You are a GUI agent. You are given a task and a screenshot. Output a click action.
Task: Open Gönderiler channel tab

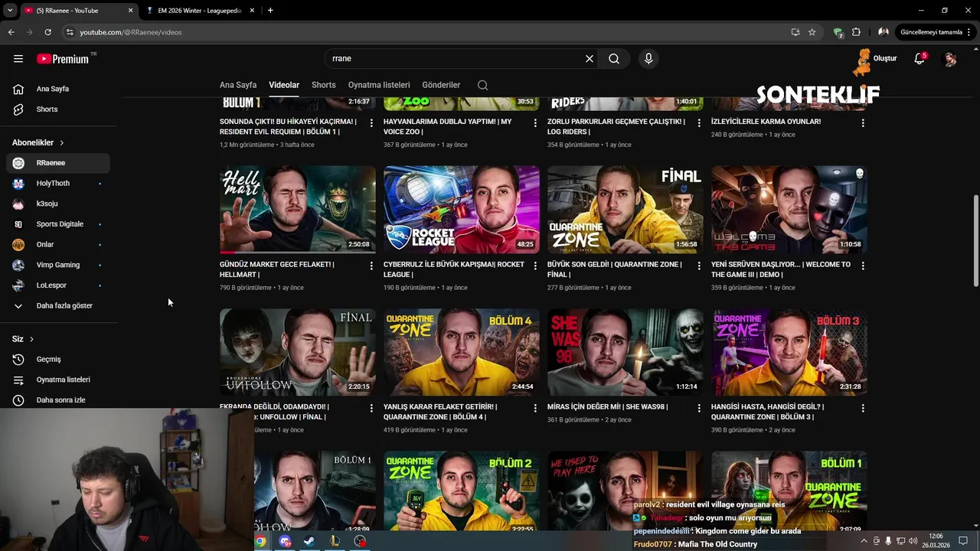point(441,85)
